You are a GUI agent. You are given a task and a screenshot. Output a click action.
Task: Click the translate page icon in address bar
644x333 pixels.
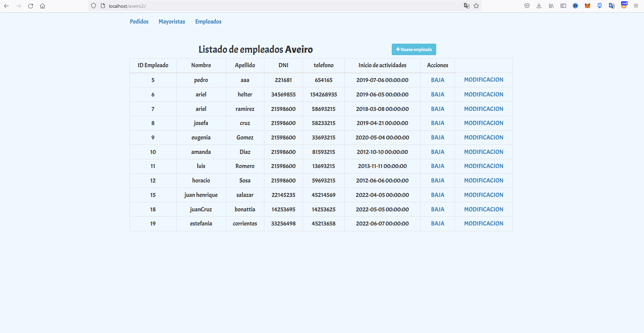(466, 6)
